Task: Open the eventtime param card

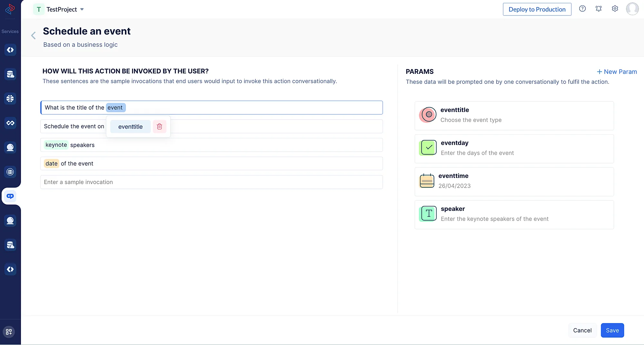Action: (x=514, y=182)
